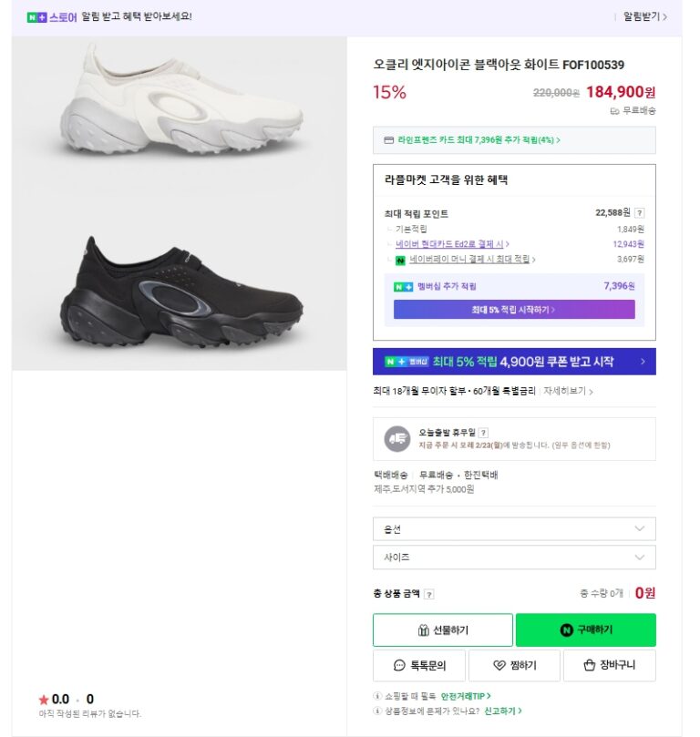Open the 옵션 dropdown

click(x=514, y=529)
